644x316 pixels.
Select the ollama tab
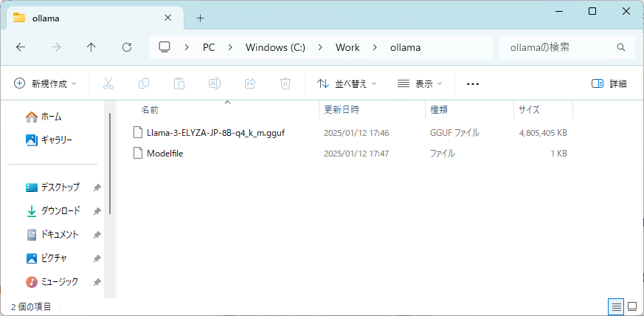point(95,18)
